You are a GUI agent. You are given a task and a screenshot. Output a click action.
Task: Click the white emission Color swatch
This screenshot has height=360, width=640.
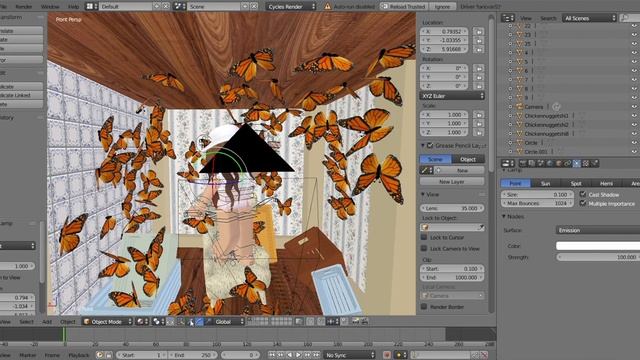[x=598, y=246]
